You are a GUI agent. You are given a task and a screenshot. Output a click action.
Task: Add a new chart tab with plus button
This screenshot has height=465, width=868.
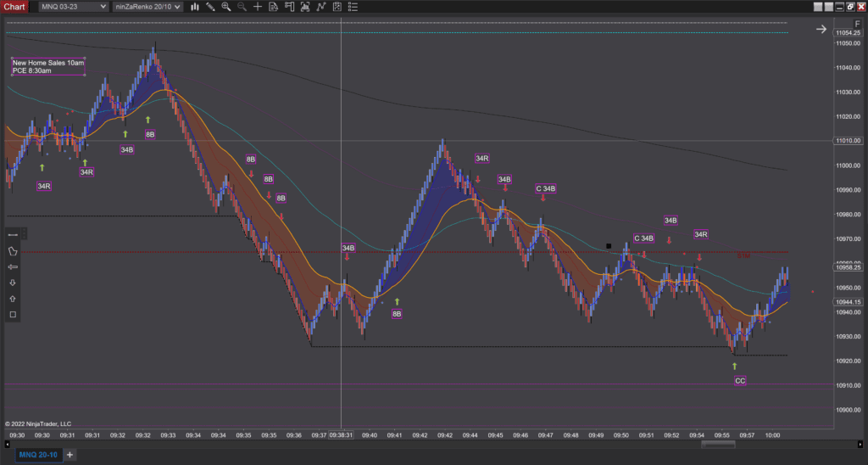pos(70,455)
